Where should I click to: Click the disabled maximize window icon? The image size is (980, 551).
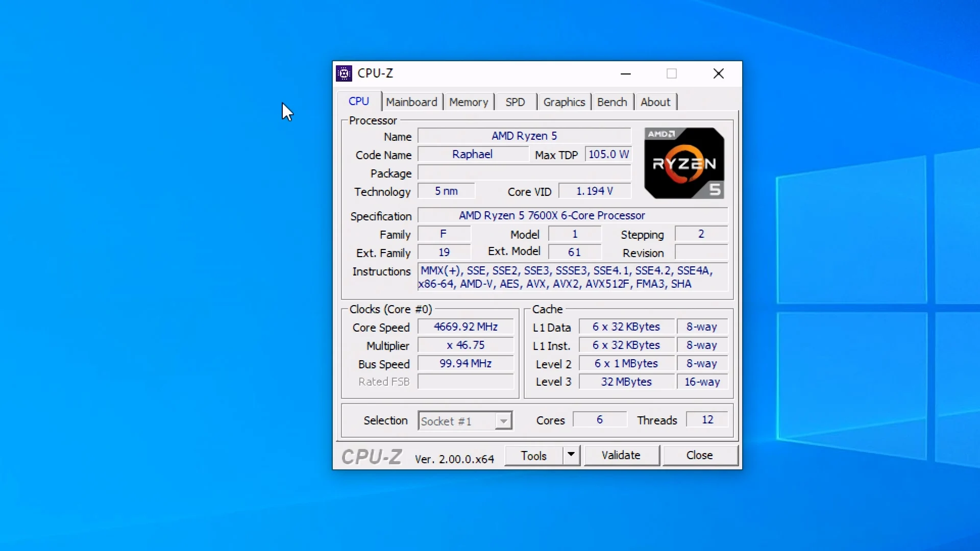tap(672, 73)
